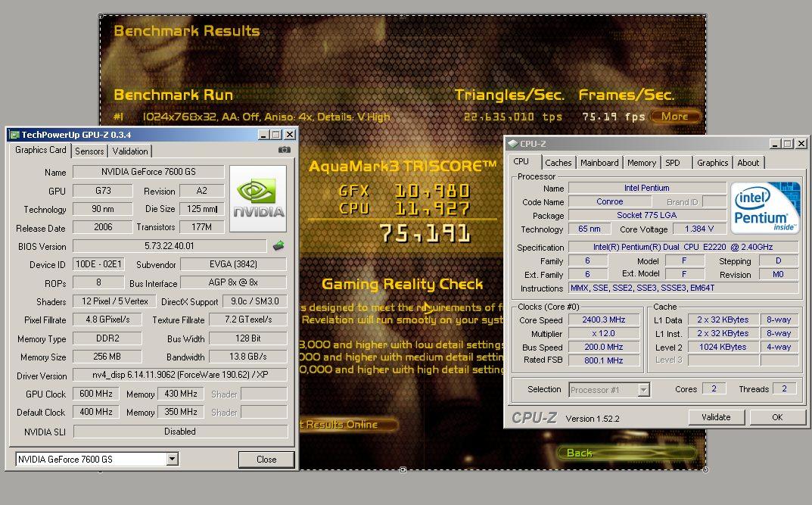Select the Graphics Card tab in GPU-Z

40,150
